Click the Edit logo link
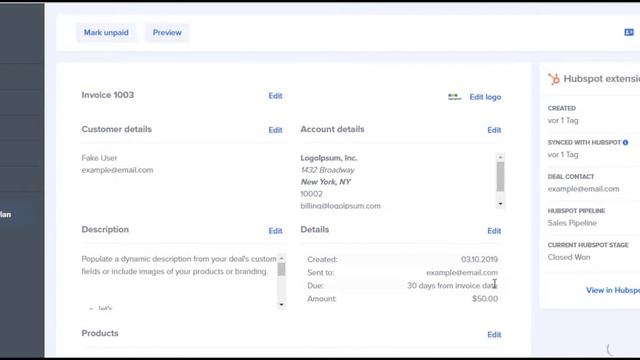Image resolution: width=640 pixels, height=360 pixels. (x=485, y=97)
